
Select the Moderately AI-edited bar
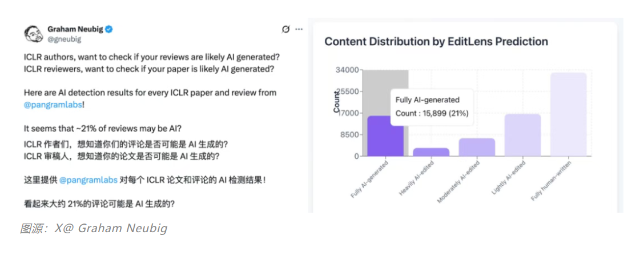pos(477,147)
